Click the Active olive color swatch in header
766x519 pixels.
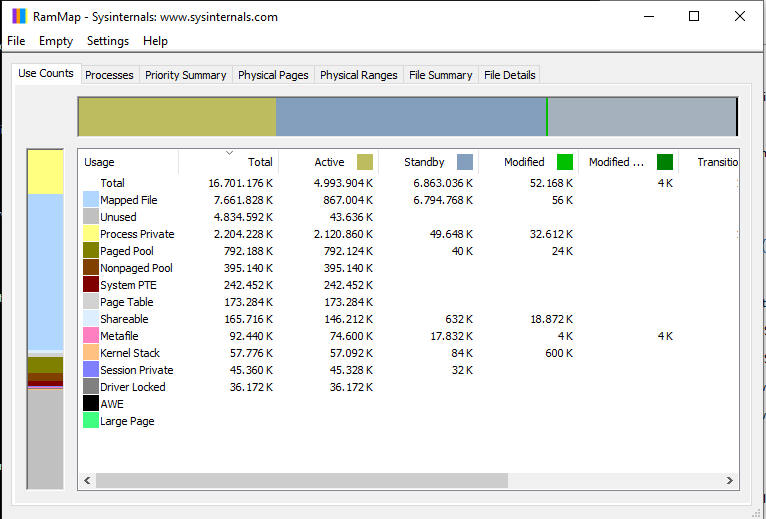point(365,162)
